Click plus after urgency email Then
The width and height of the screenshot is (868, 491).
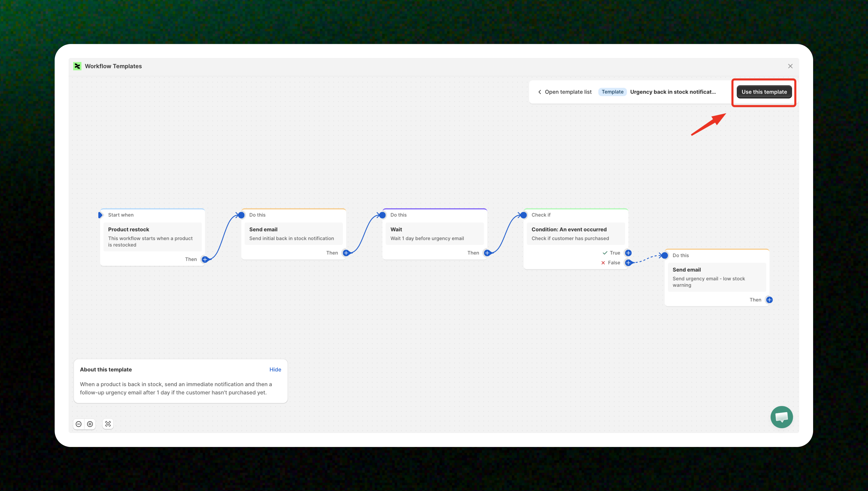[x=769, y=300]
